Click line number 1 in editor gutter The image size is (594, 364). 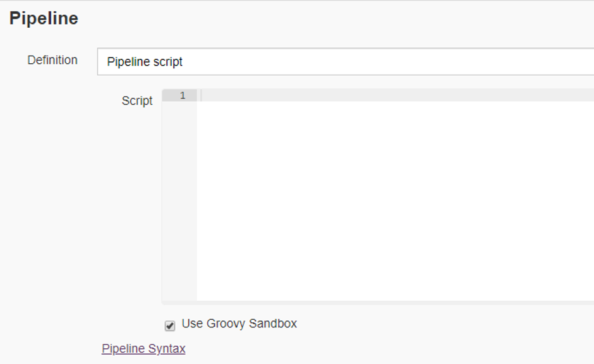pos(183,95)
